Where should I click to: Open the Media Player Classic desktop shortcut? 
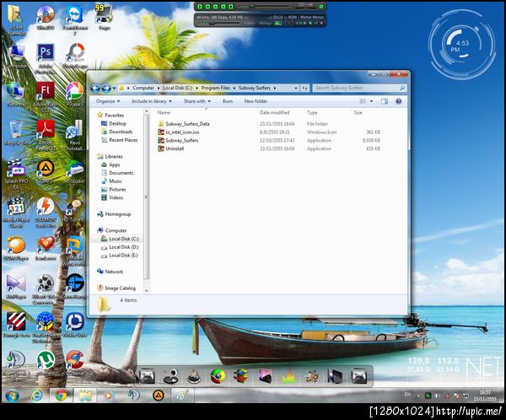(16, 213)
